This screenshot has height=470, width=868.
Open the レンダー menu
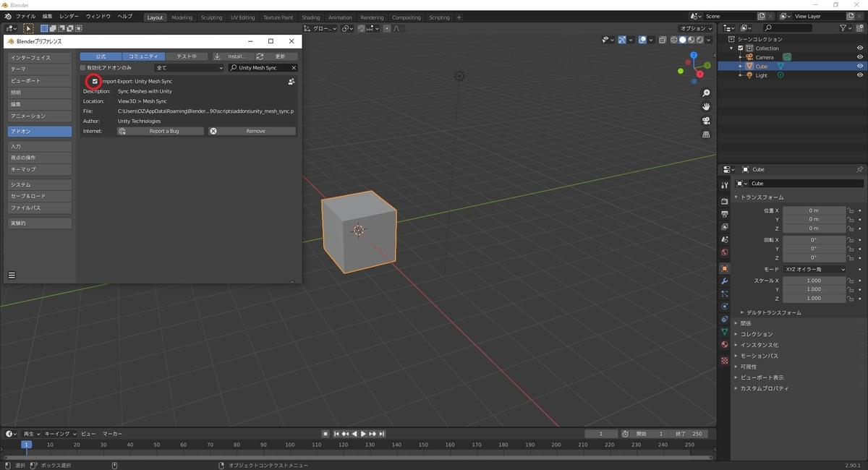tap(69, 17)
